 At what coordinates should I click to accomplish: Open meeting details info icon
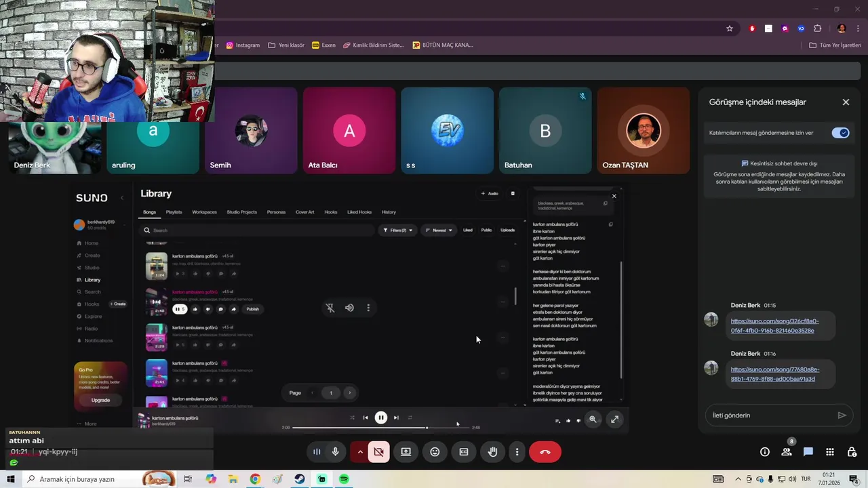(765, 452)
